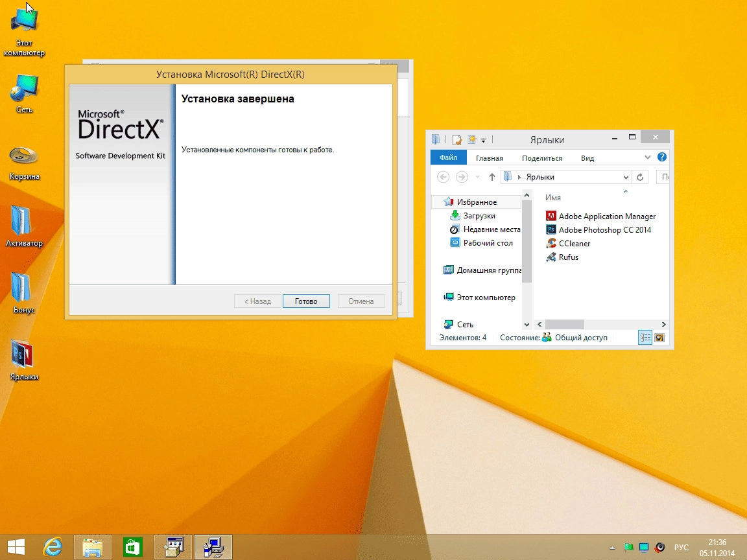The image size is (747, 560).
Task: Open the 'Ярлыки' desktop folder icon
Action: pyautogui.click(x=24, y=360)
